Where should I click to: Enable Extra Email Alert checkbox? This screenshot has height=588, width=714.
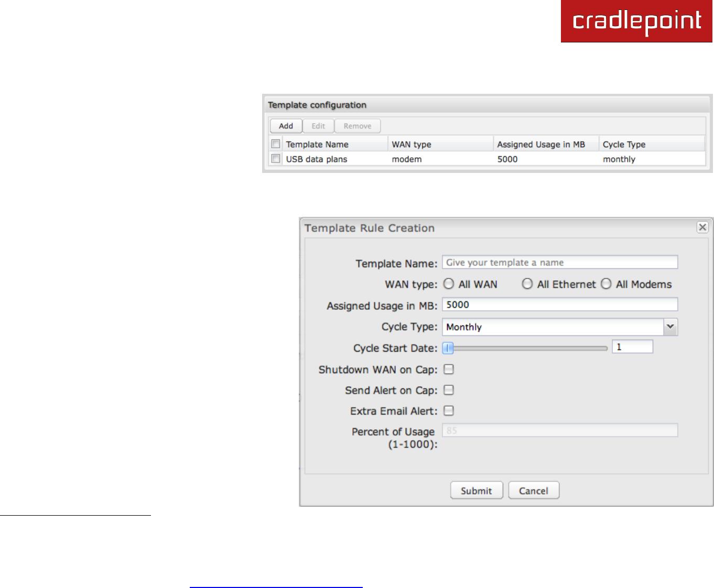pyautogui.click(x=449, y=411)
